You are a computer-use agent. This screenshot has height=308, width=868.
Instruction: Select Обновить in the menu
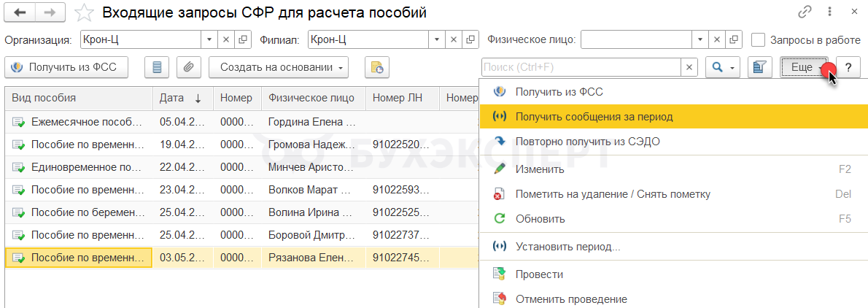[x=673, y=219]
